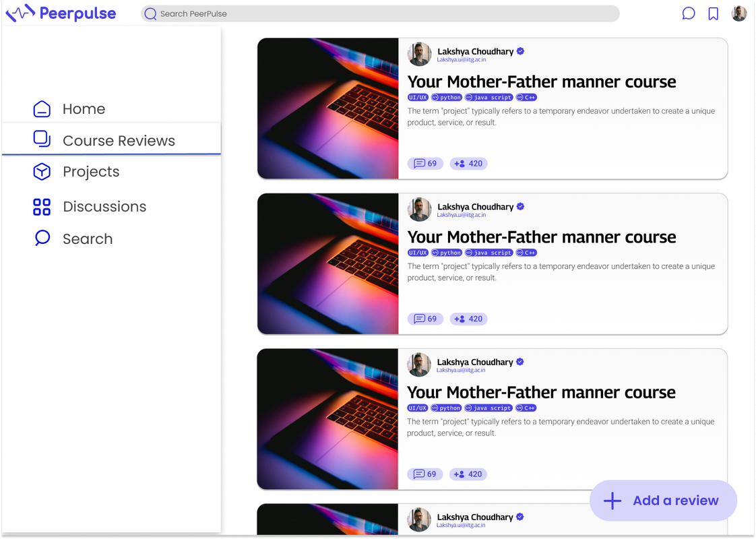
Task: Click the verified badge on third card
Action: [x=520, y=362]
